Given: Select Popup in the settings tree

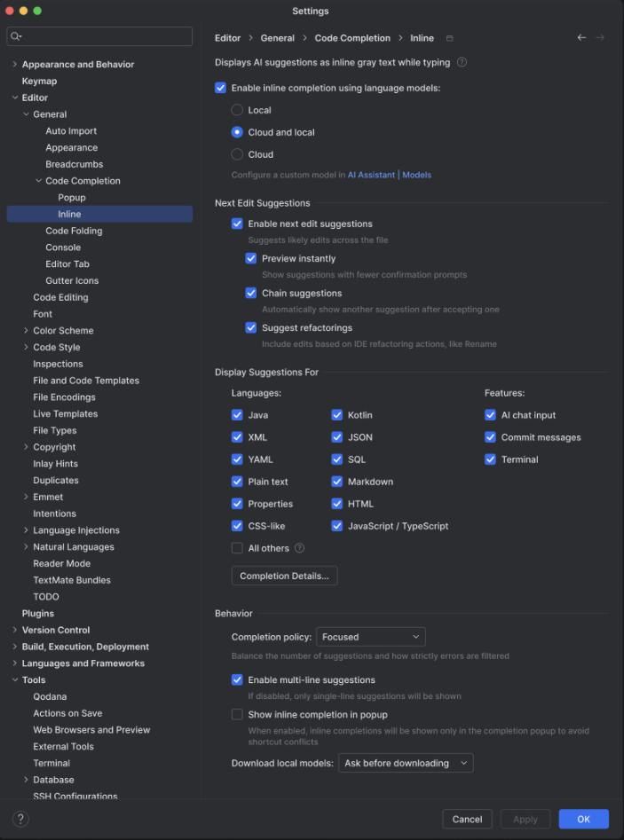Looking at the screenshot, I should pyautogui.click(x=72, y=198).
